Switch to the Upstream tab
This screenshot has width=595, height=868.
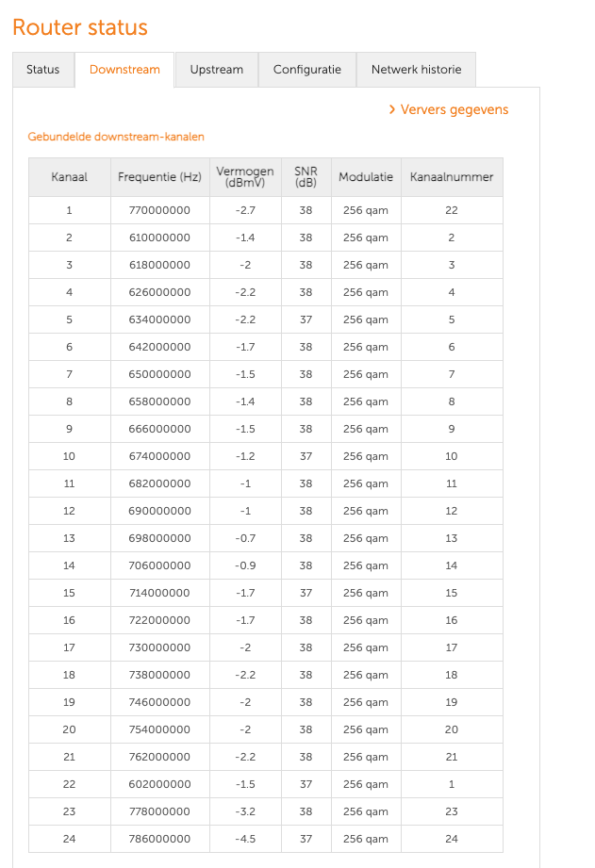216,70
